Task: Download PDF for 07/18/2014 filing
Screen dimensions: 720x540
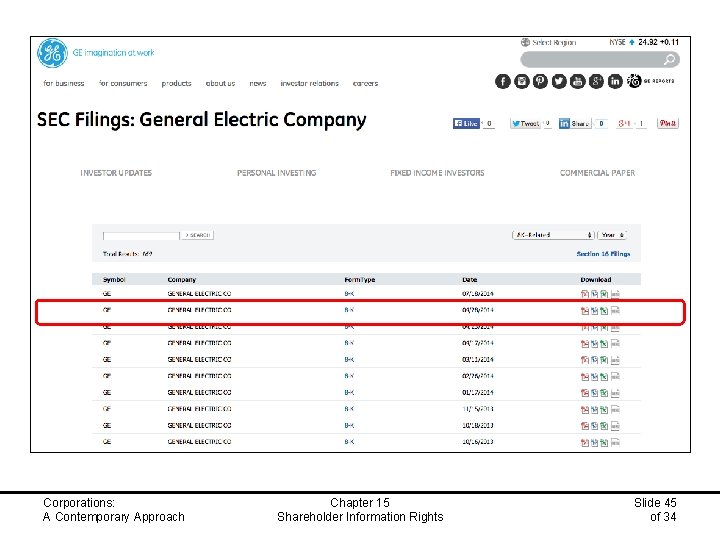Action: [585, 294]
